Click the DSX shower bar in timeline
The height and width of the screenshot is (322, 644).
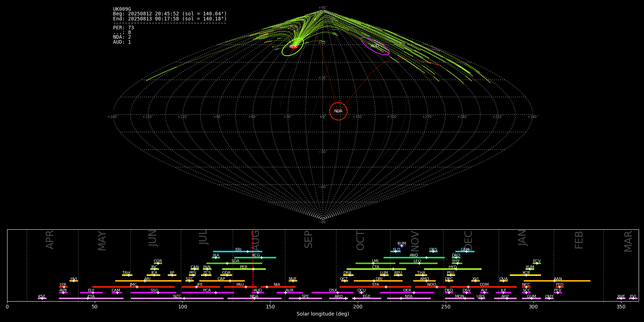[x=332, y=293]
